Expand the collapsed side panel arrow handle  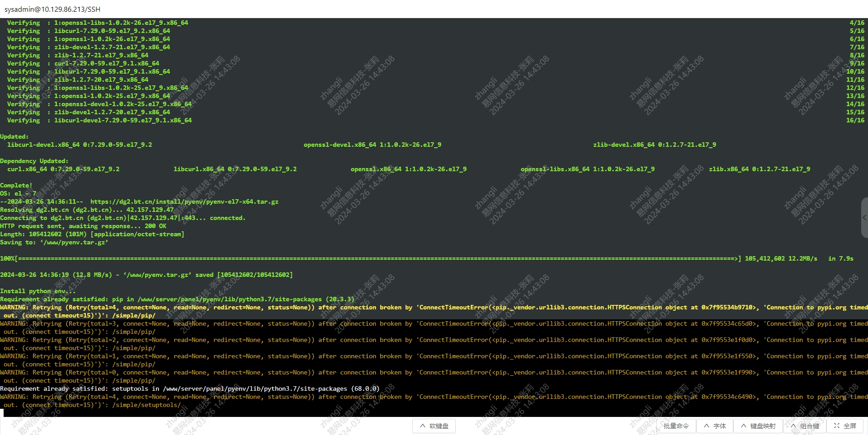[x=864, y=218]
